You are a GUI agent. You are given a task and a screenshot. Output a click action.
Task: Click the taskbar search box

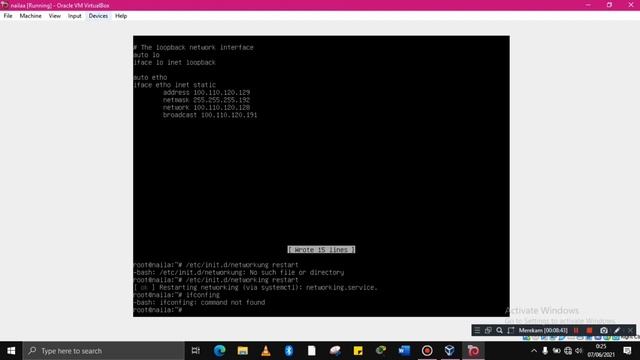[104, 351]
